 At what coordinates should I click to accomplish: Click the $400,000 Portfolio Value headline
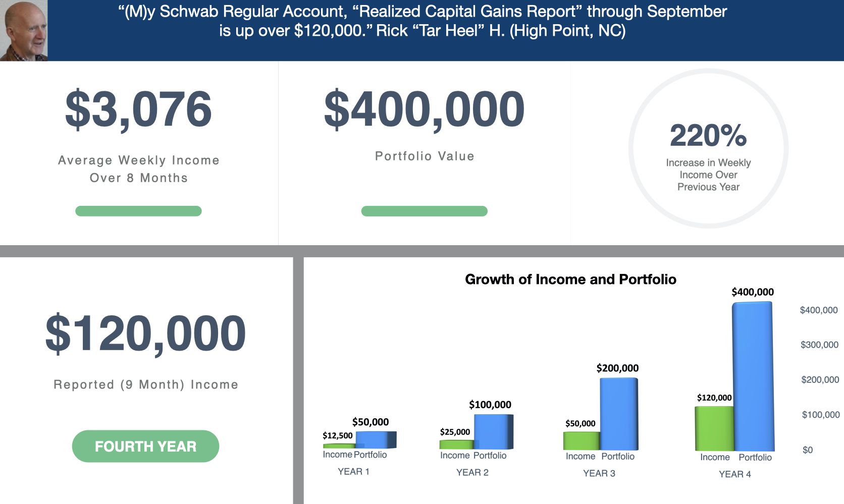click(x=424, y=109)
